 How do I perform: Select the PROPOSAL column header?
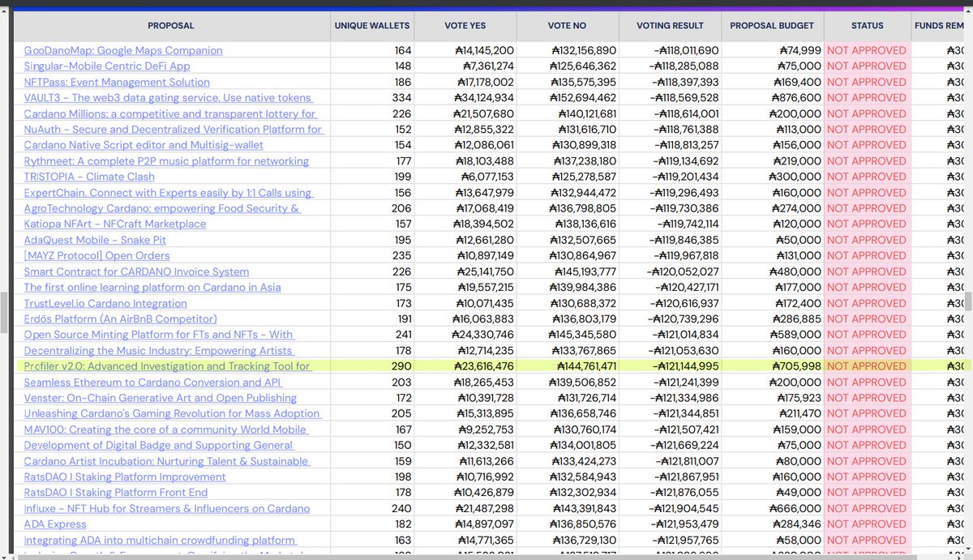pos(171,26)
